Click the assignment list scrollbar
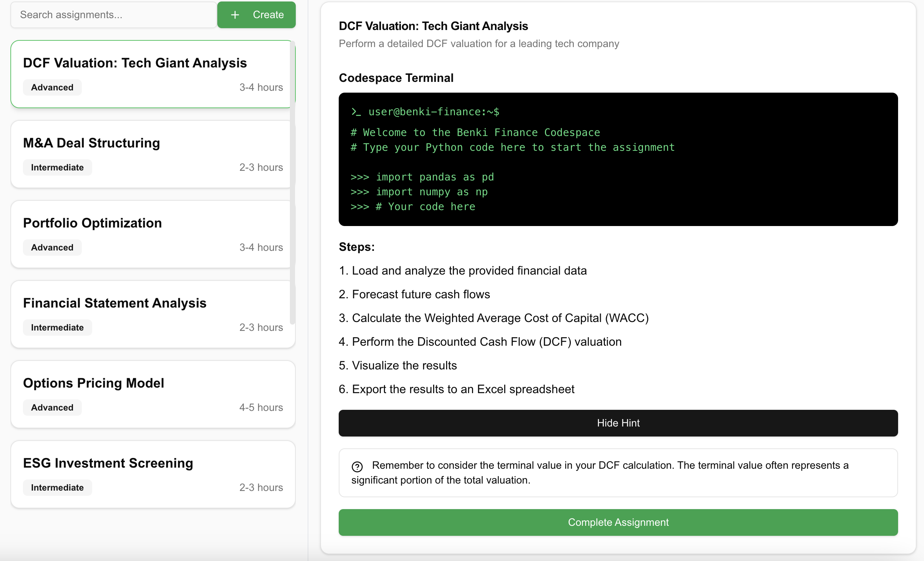Image resolution: width=924 pixels, height=561 pixels. coord(292,182)
